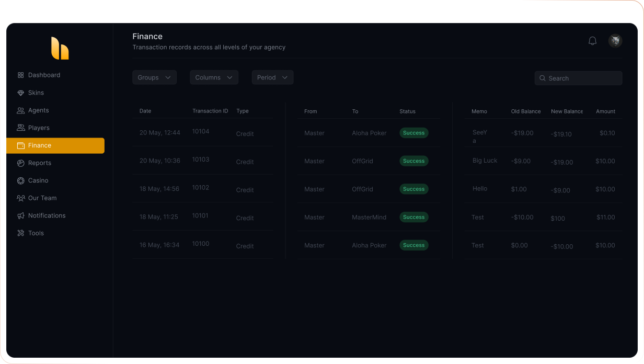Select the Finance sidebar item
The image size is (644, 364).
(55, 145)
